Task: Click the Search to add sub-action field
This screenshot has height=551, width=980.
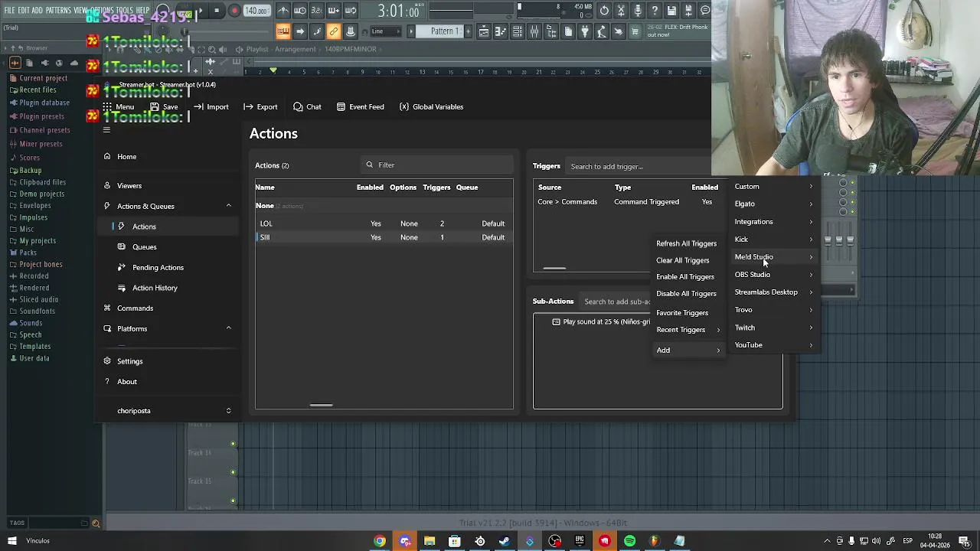Action: (617, 302)
